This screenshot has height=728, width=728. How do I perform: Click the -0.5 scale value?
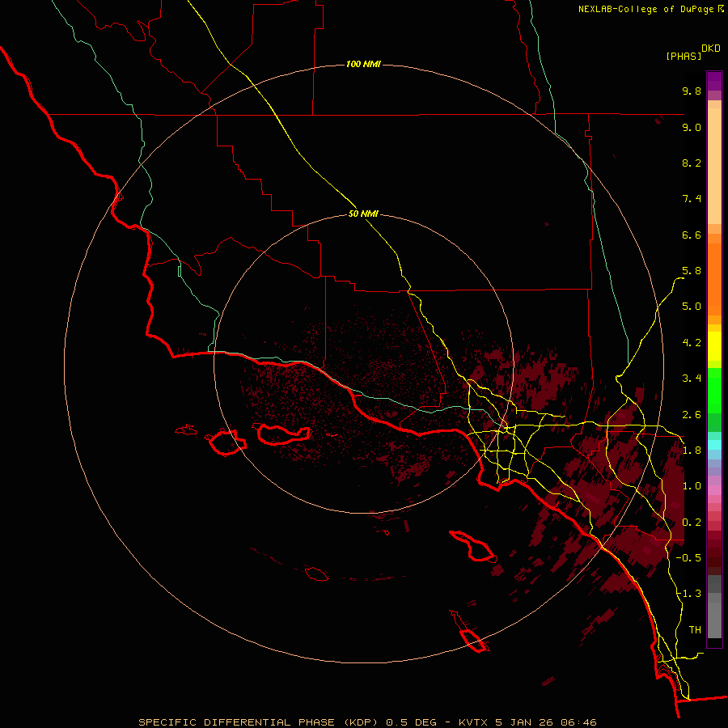pos(688,558)
